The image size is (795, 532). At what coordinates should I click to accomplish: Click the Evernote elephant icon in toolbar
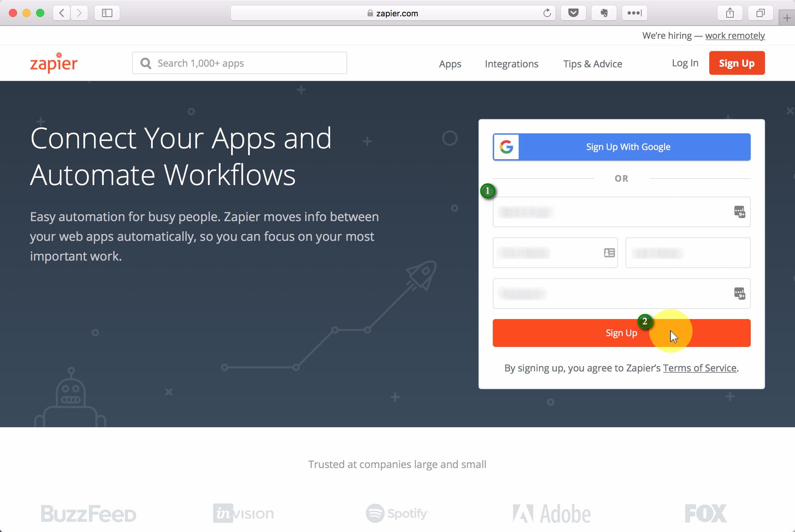pyautogui.click(x=604, y=13)
